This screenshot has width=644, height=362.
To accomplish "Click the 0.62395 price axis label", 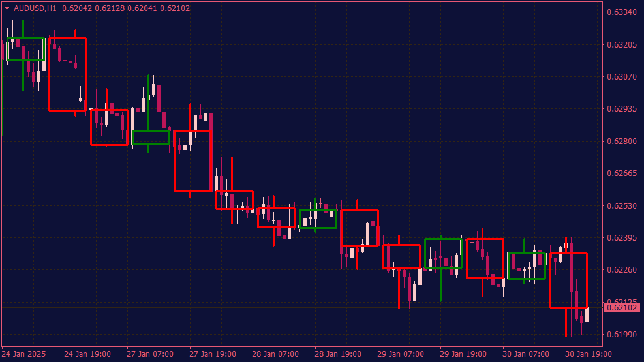I will click(622, 237).
